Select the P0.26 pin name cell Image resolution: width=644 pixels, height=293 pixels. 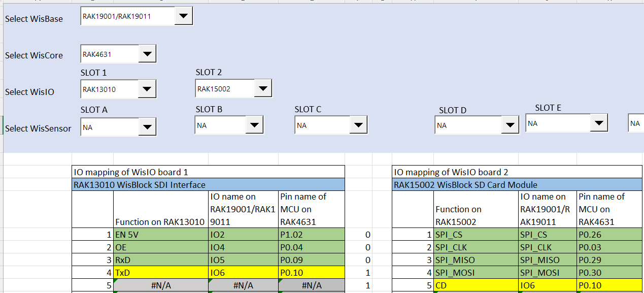(610, 235)
